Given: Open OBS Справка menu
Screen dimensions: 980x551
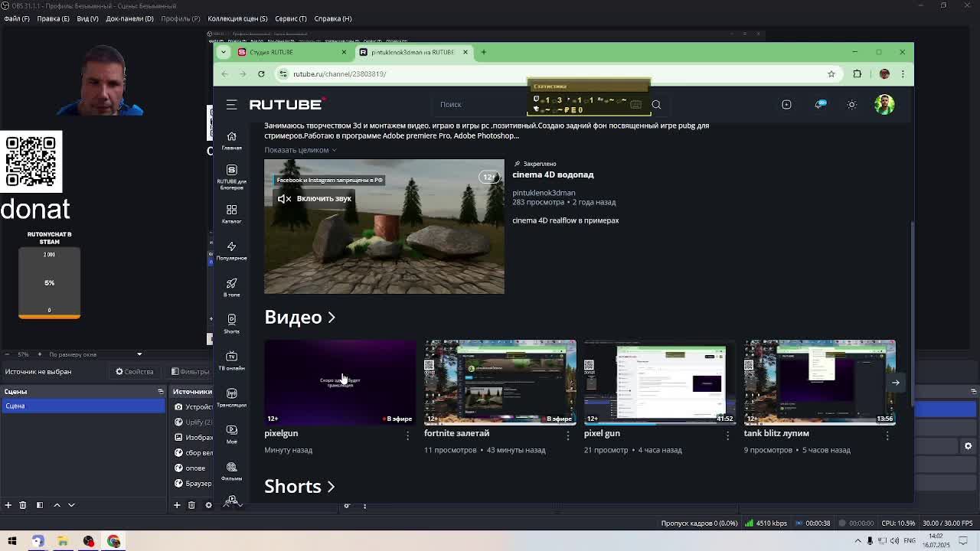Looking at the screenshot, I should click(x=333, y=18).
